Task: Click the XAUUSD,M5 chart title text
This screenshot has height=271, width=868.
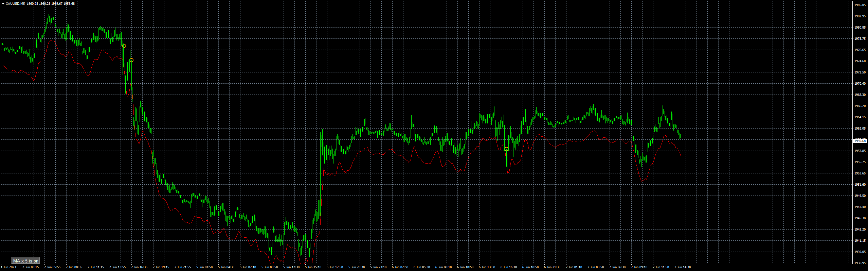Action: coord(15,4)
